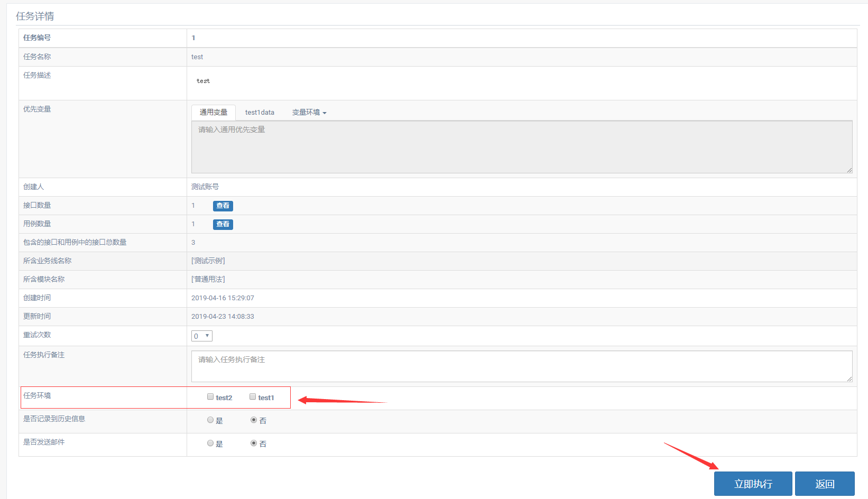
Task: Switch to the 通用变量 tab
Action: tap(214, 113)
